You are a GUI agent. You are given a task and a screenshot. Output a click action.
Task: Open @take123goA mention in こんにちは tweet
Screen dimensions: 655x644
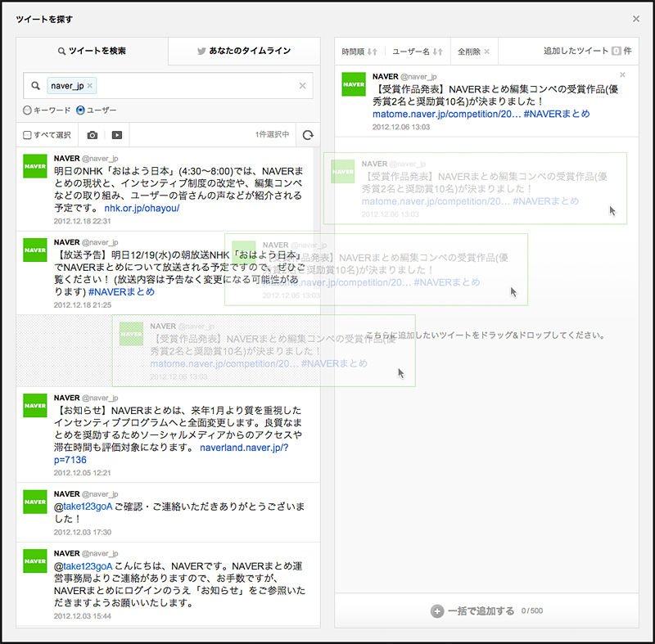pos(84,566)
